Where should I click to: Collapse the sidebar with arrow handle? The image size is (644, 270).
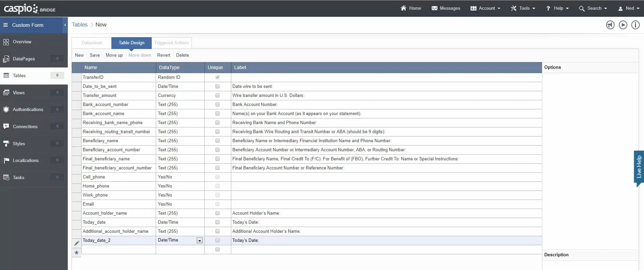tap(65, 25)
